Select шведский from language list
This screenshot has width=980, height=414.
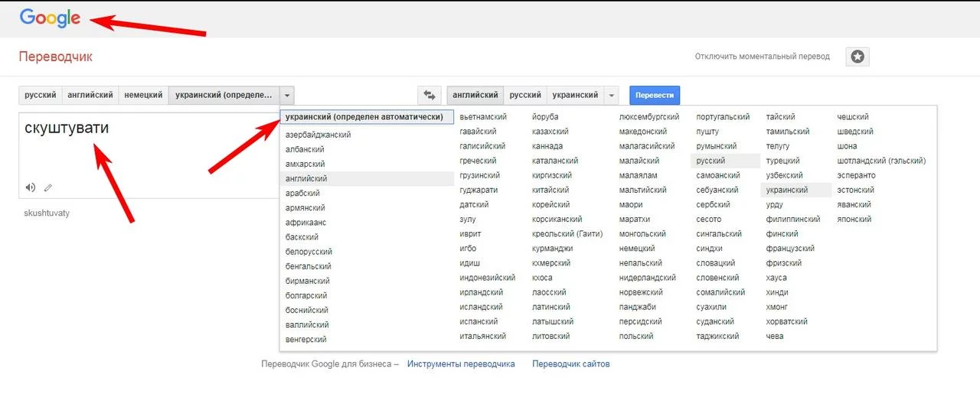[x=856, y=132]
